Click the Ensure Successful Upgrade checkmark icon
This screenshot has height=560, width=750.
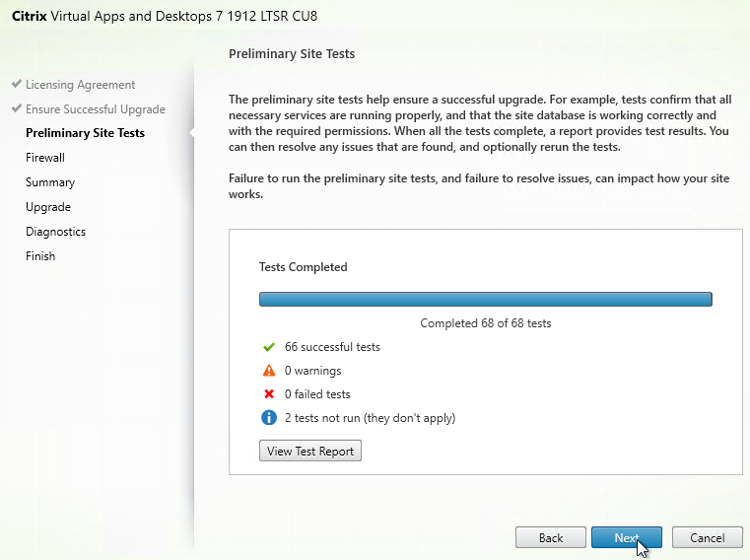[16, 109]
